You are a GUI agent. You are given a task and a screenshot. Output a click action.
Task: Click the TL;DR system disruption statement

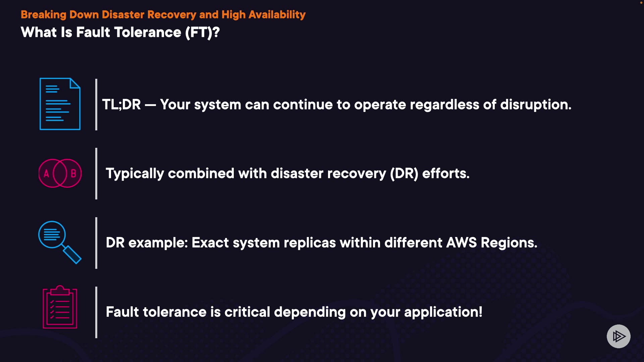click(x=336, y=105)
